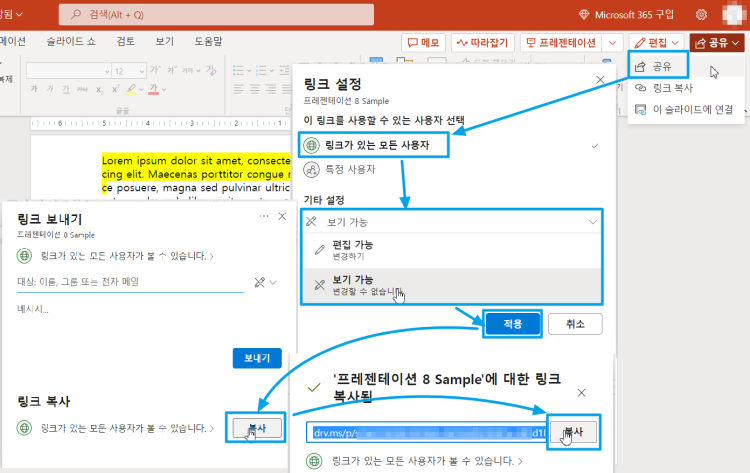Open the 도움말 tab
The image size is (750, 473).
pos(208,42)
